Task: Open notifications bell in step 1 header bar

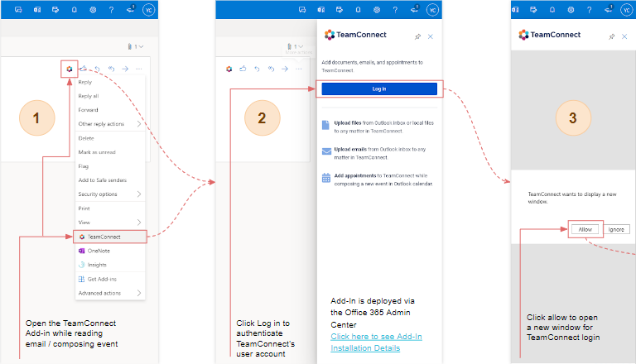Action: 75,10
